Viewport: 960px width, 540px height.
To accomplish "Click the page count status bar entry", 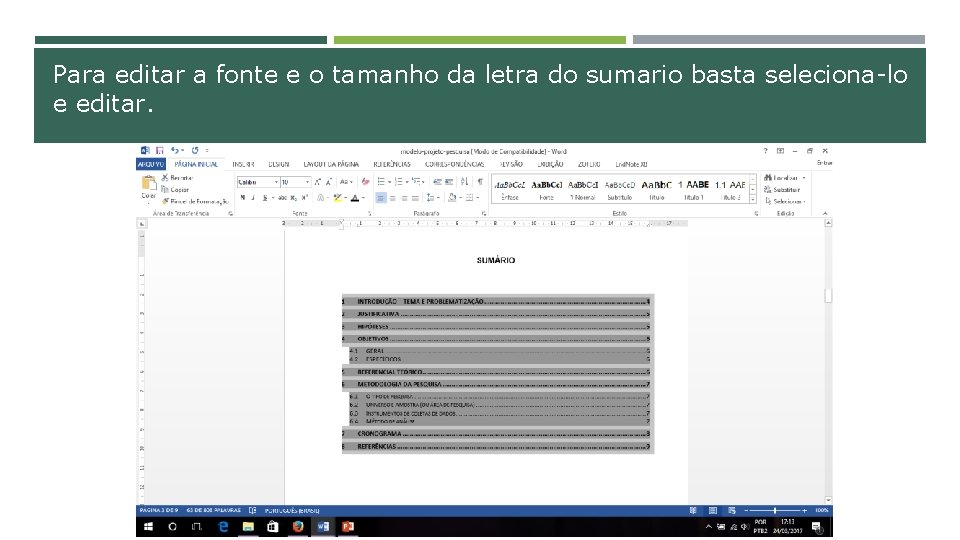I will click(x=159, y=510).
